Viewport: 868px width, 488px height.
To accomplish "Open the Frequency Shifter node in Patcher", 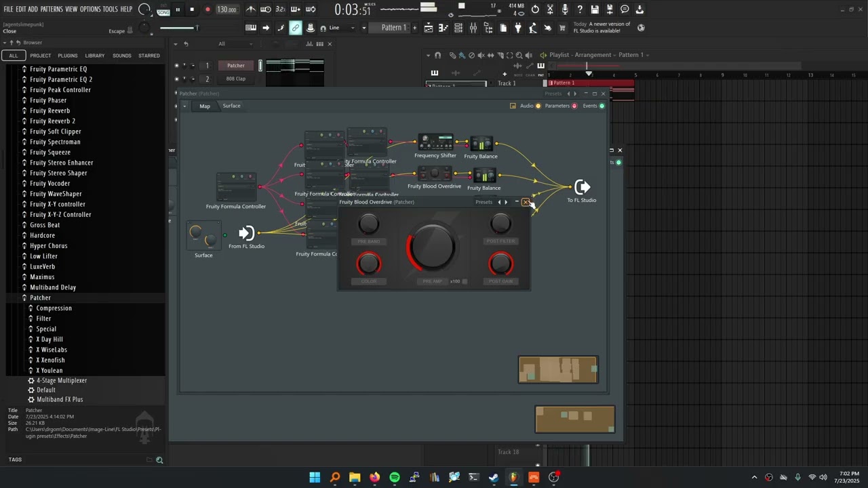I will pos(435,143).
